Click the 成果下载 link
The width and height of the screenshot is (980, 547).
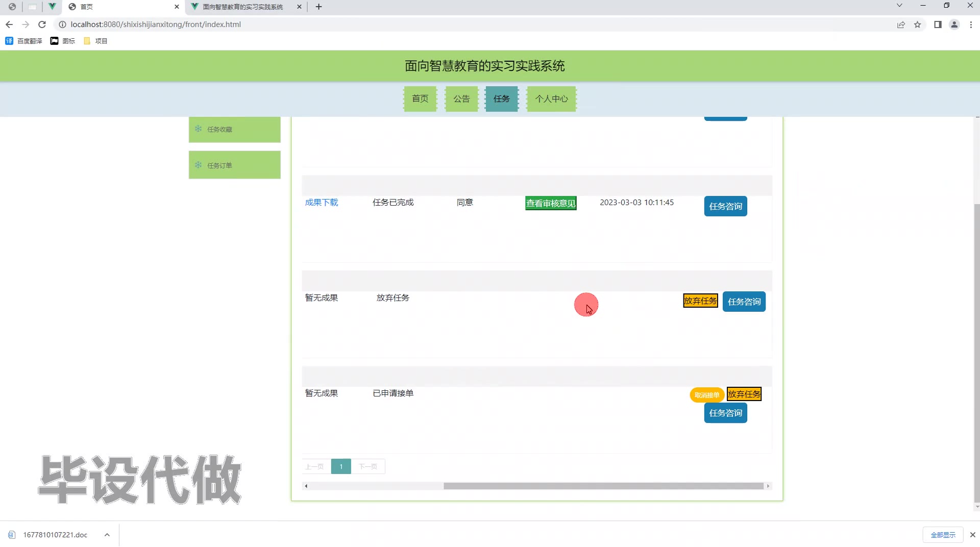(x=322, y=203)
